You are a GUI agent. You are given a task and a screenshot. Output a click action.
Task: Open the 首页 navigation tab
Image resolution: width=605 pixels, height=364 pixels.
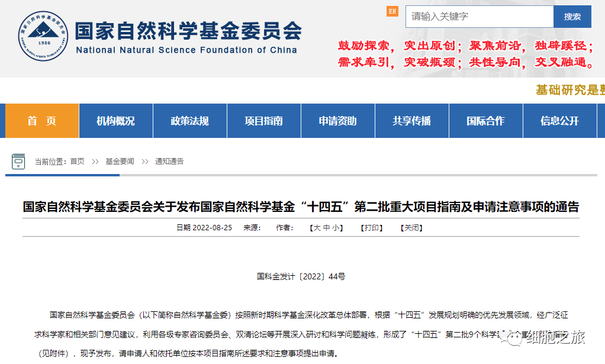pyautogui.click(x=40, y=120)
